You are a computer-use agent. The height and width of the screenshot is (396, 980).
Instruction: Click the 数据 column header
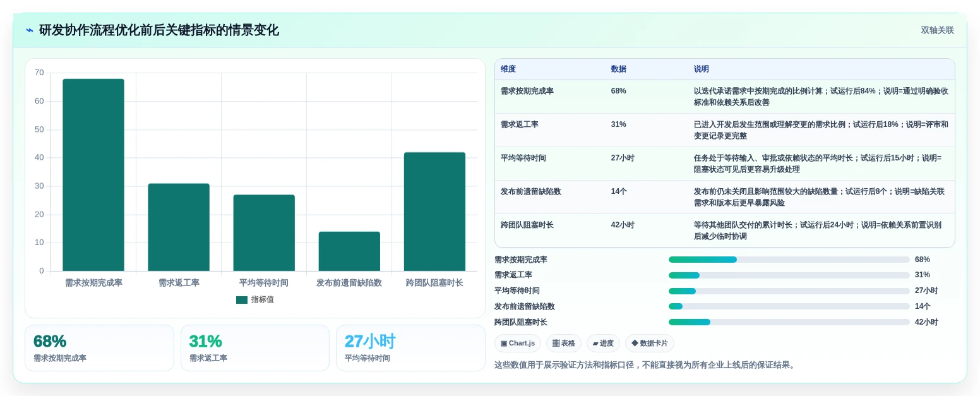click(x=619, y=69)
